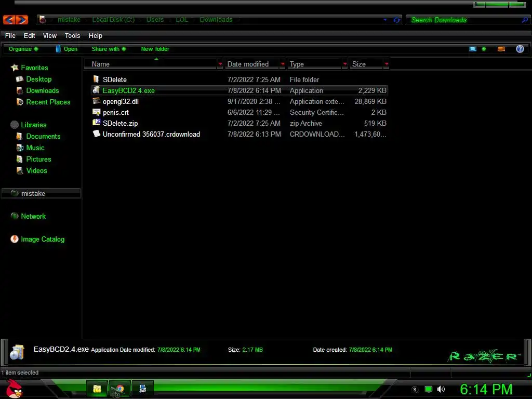The width and height of the screenshot is (532, 399).
Task: Toggle the preview pane icon
Action: [x=501, y=49]
